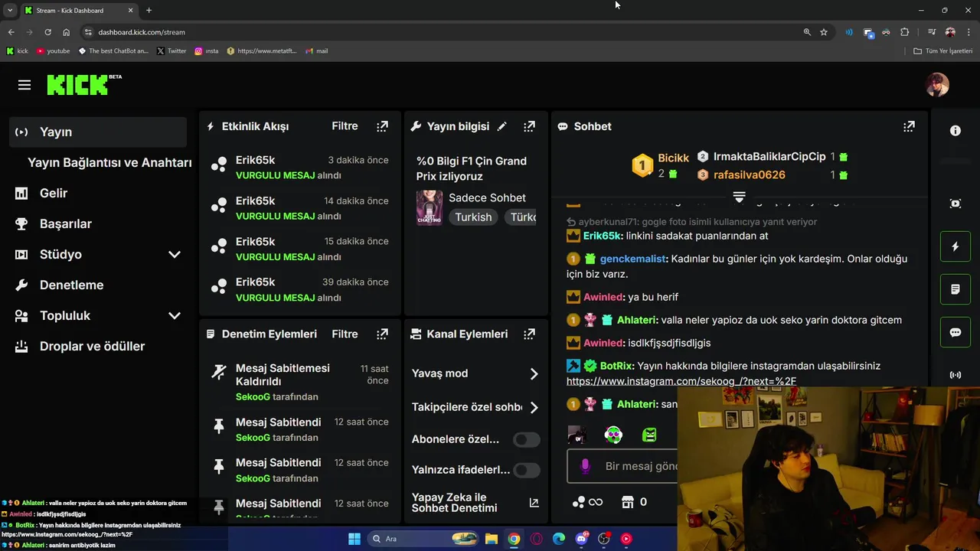Pop out the Kanal Eylemleri panel
980x551 pixels.
pyautogui.click(x=529, y=334)
